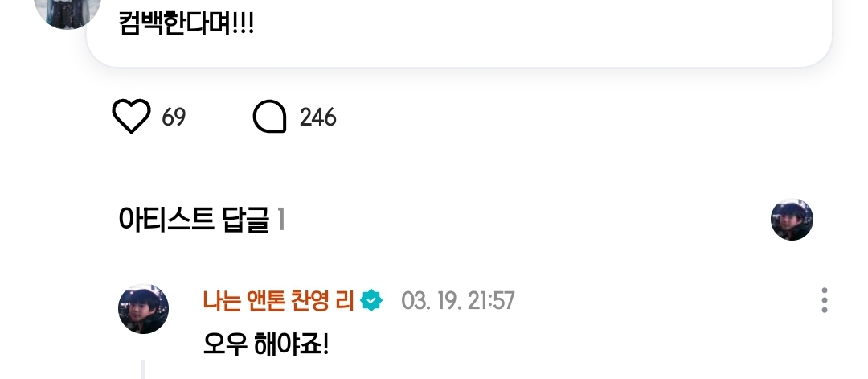
Task: Open the artist avatar beside 오우 해야죠!
Action: click(x=143, y=309)
